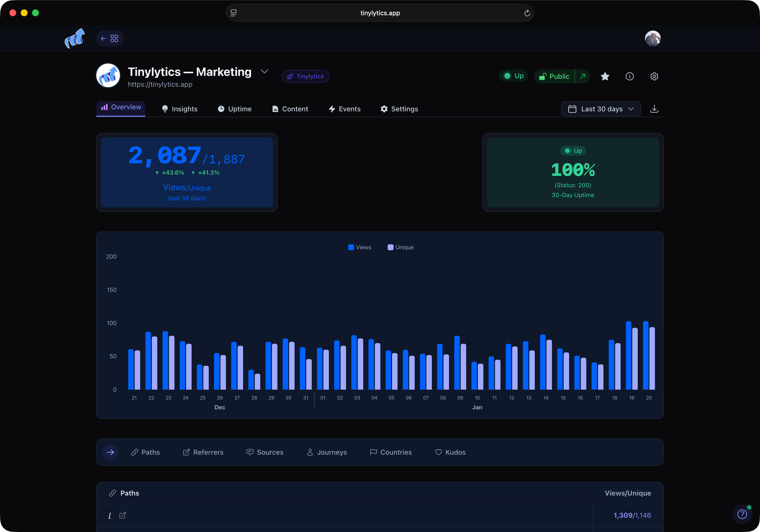Viewport: 760px width, 532px height.
Task: Click the Tinylytics logo in the navbar
Action: click(x=75, y=38)
